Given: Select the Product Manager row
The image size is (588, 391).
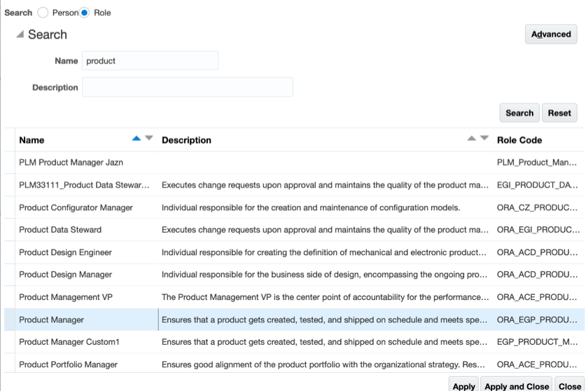Looking at the screenshot, I should [52, 320].
